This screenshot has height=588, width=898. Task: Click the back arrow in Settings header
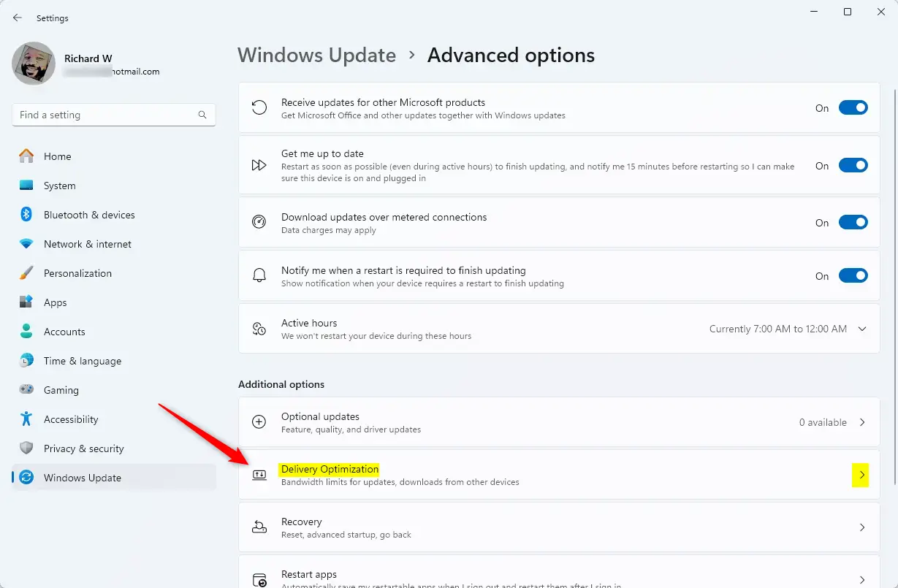coord(18,18)
